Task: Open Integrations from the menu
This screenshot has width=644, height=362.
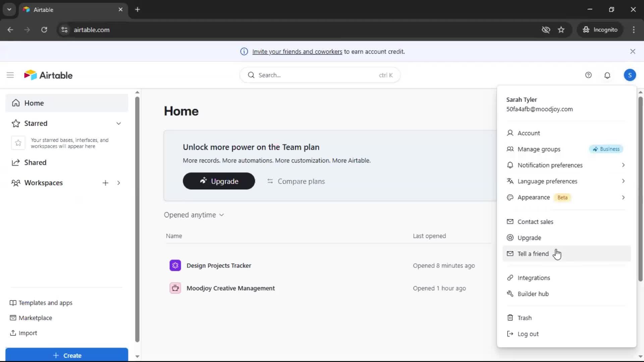Action: [x=566, y=278]
